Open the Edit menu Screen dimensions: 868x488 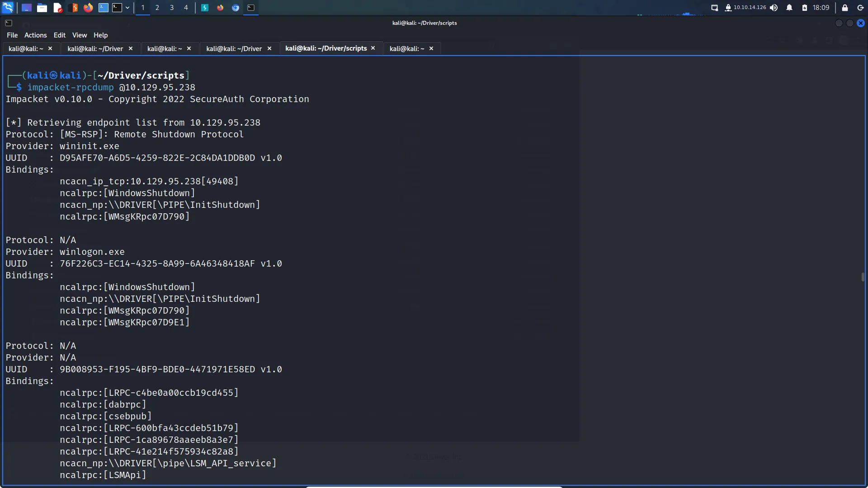[x=60, y=35]
